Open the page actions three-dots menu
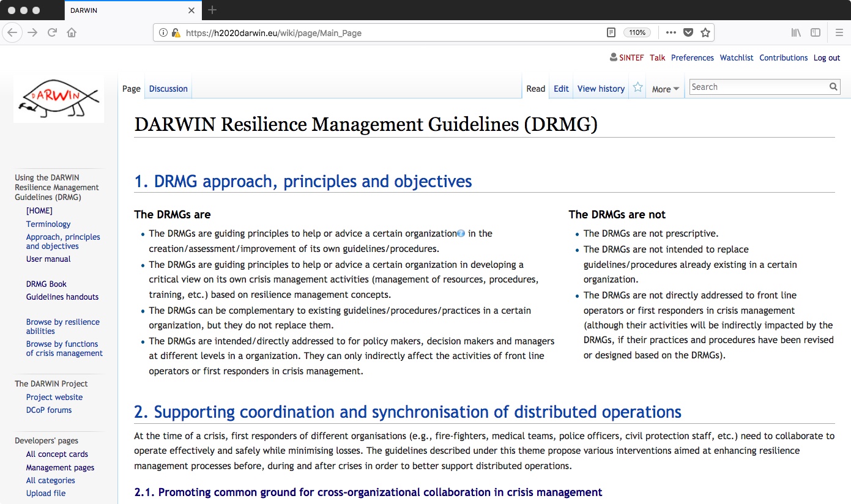The height and width of the screenshot is (504, 851). 671,33
